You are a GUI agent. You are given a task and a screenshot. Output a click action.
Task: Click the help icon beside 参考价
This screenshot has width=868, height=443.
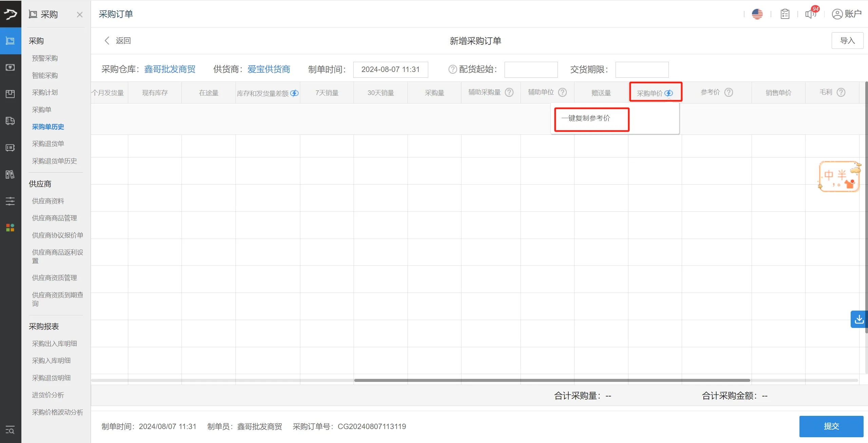729,92
